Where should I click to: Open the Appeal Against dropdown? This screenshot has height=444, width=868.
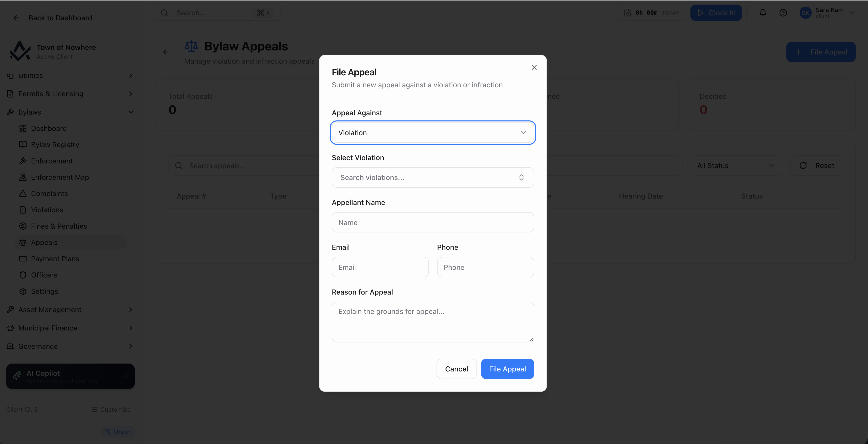433,132
